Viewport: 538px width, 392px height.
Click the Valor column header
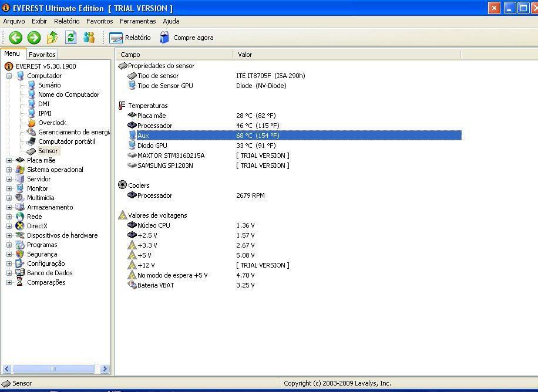[245, 55]
